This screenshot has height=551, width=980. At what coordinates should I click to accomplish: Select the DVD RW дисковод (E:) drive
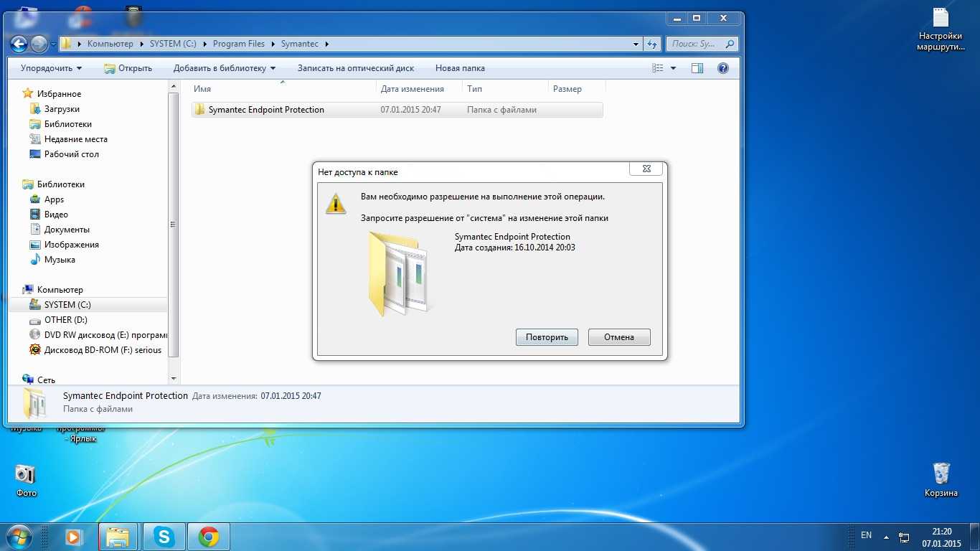point(98,335)
